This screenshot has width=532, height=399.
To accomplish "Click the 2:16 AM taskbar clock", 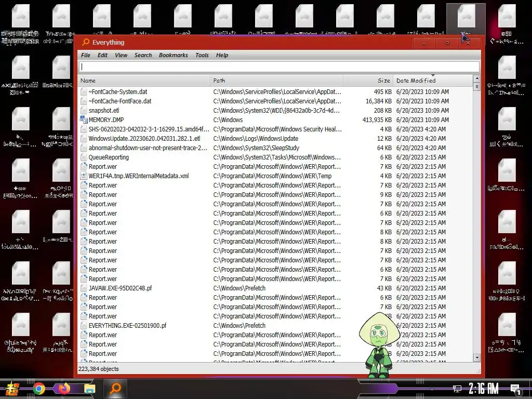I will (x=484, y=389).
